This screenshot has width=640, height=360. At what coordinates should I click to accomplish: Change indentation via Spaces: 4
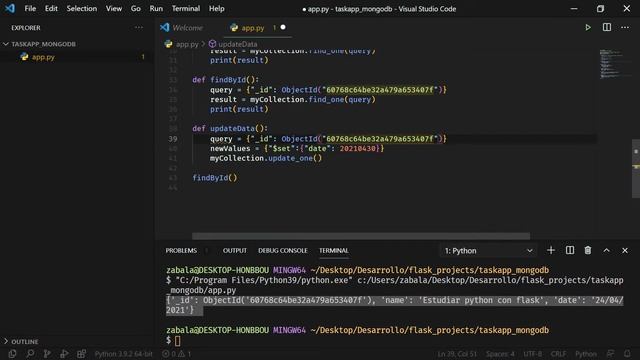[500, 354]
